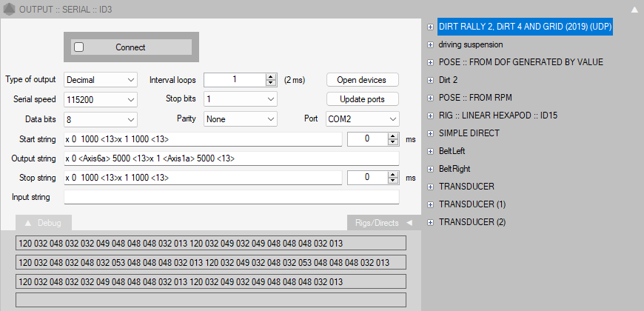Select the Port COM2 dropdown

tap(363, 118)
